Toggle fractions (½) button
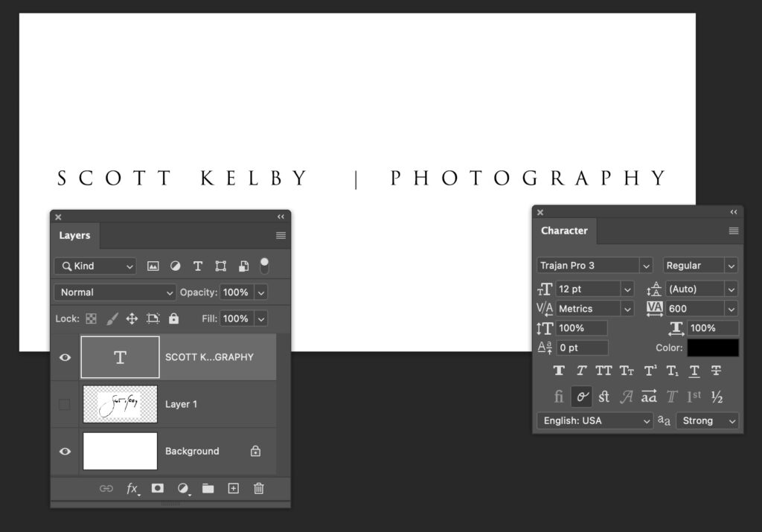The width and height of the screenshot is (762, 532). (x=717, y=397)
